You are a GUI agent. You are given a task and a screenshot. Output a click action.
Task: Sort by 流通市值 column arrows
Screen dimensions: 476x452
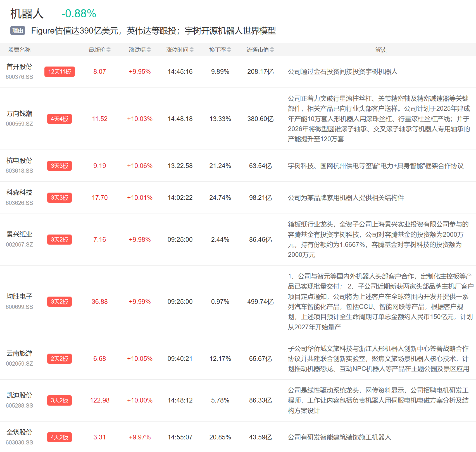click(x=272, y=50)
